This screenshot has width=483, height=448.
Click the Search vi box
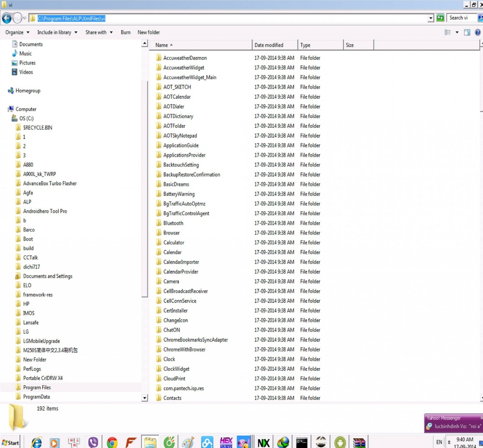coord(462,18)
